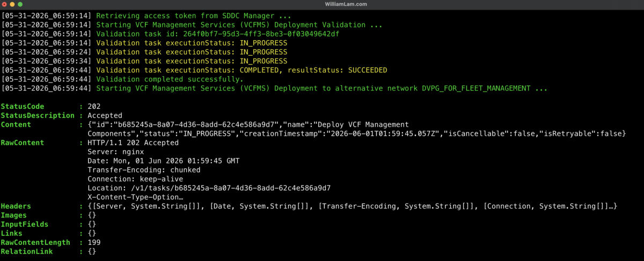Close the terminal window with red button
The width and height of the screenshot is (644, 261).
[5, 4]
